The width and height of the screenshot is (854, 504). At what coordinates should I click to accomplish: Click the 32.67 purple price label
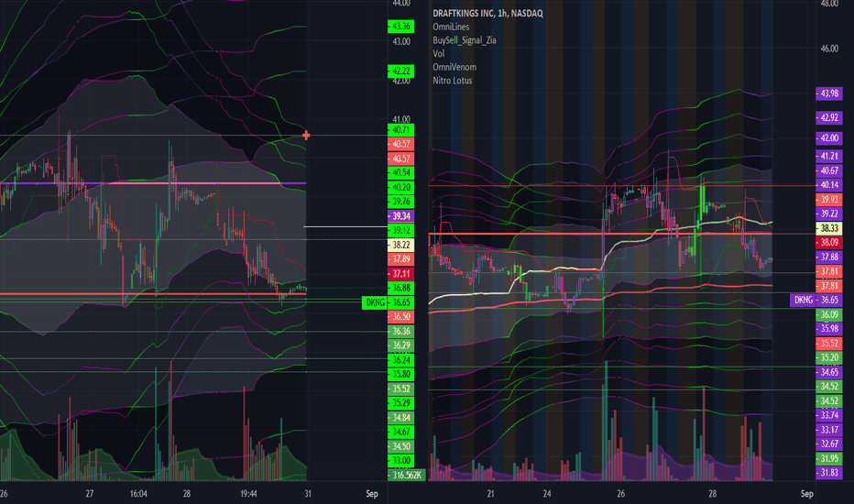829,444
